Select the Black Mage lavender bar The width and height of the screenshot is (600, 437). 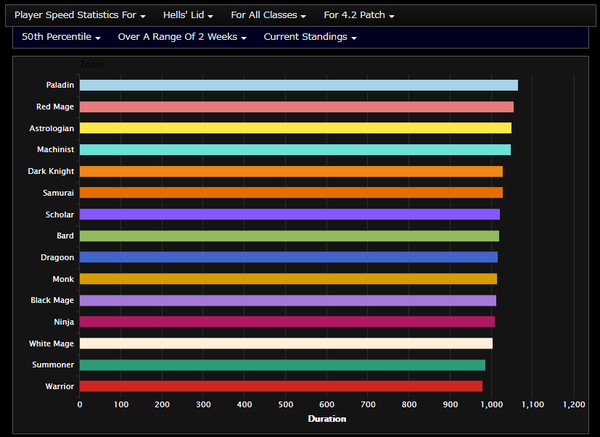[288, 300]
